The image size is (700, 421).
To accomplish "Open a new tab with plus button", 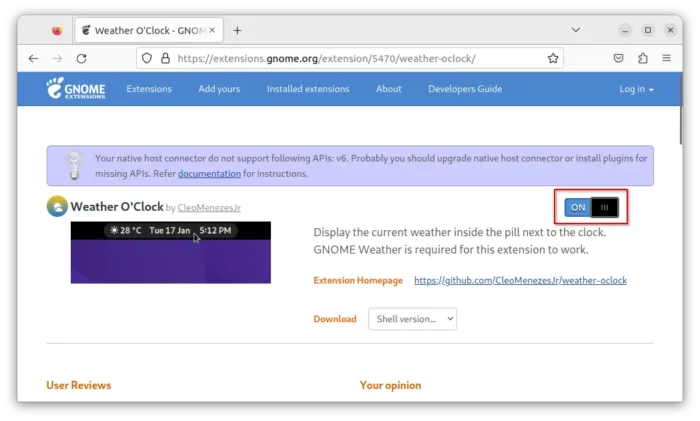I will pos(237,30).
